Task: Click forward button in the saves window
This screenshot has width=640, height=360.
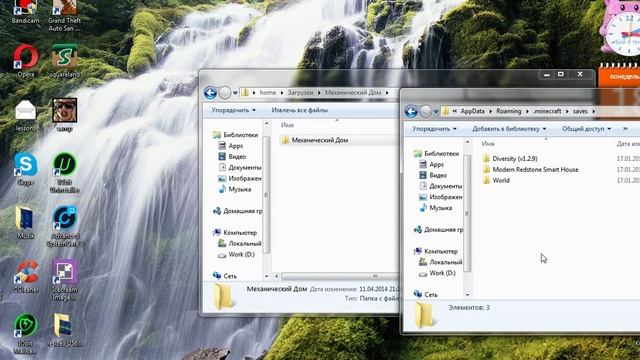Action: (x=425, y=111)
